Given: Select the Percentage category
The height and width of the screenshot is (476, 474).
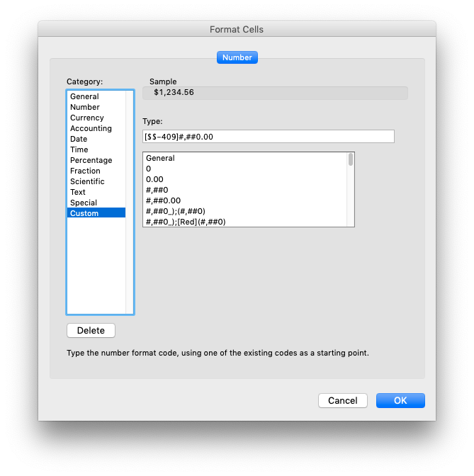Looking at the screenshot, I should 96,160.
